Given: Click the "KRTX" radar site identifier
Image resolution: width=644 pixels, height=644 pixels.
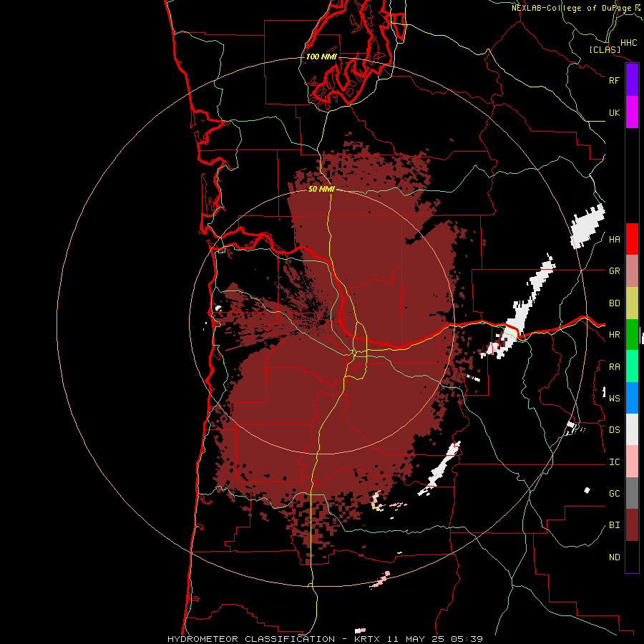Looking at the screenshot, I should click(367, 639).
